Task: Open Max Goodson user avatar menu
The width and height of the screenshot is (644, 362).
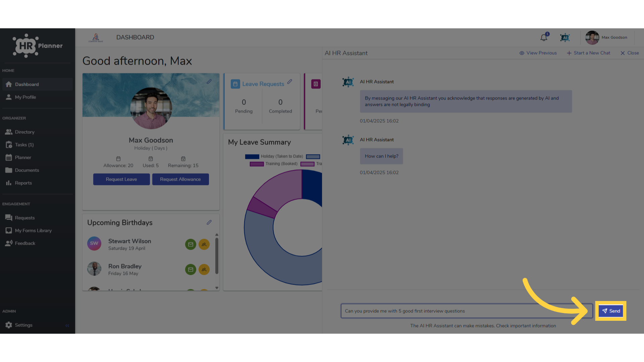Action: coord(592,38)
